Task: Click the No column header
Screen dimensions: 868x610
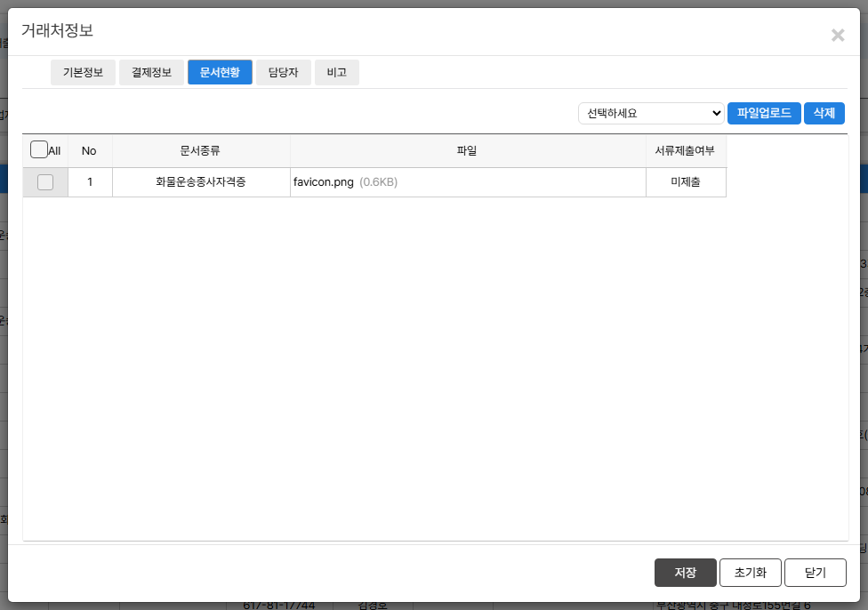Action: (x=90, y=151)
